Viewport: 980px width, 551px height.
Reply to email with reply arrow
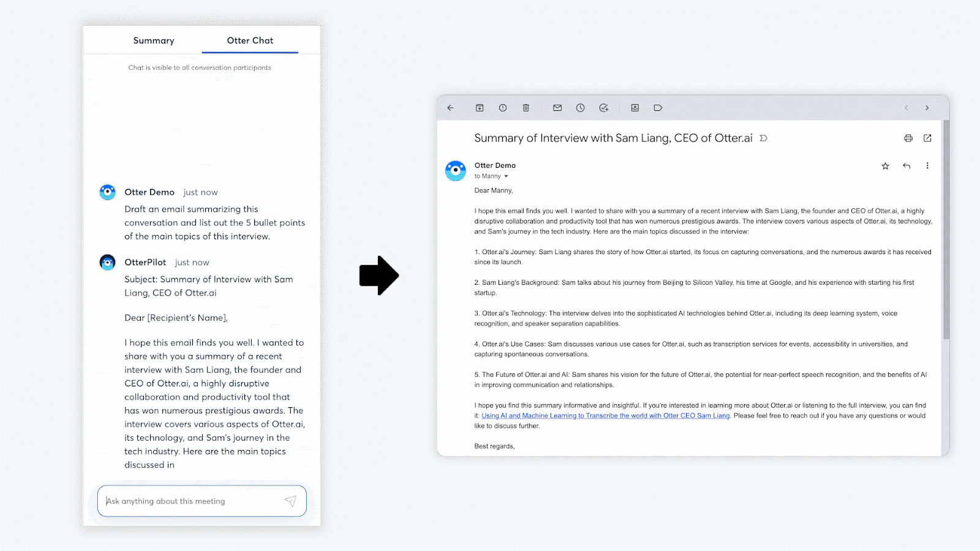(907, 166)
